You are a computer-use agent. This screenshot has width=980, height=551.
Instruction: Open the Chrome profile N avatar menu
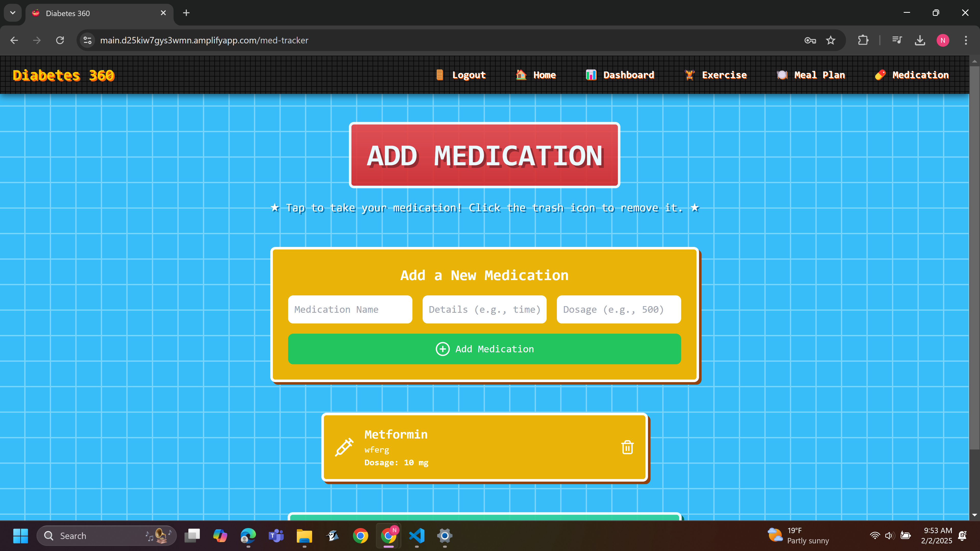942,40
